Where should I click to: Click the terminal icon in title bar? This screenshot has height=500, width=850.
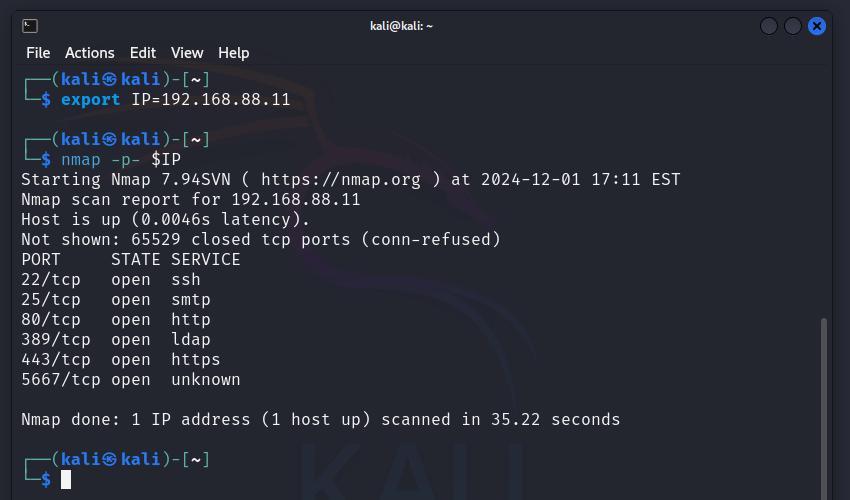[x=30, y=26]
